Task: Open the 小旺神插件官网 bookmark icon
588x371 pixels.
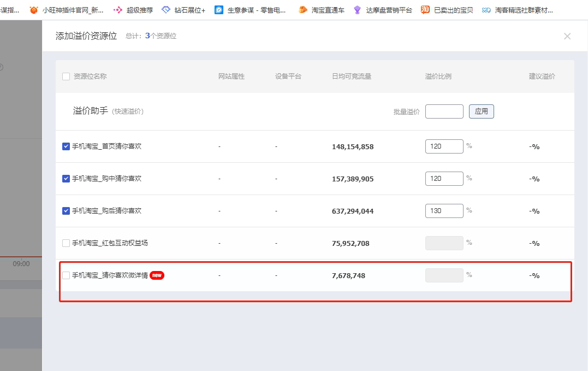Action: click(x=34, y=10)
